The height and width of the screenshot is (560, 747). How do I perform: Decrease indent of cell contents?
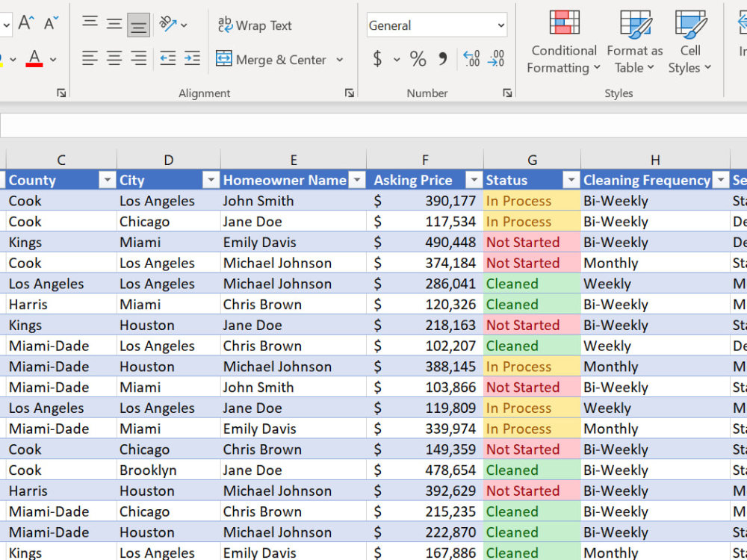(x=167, y=58)
